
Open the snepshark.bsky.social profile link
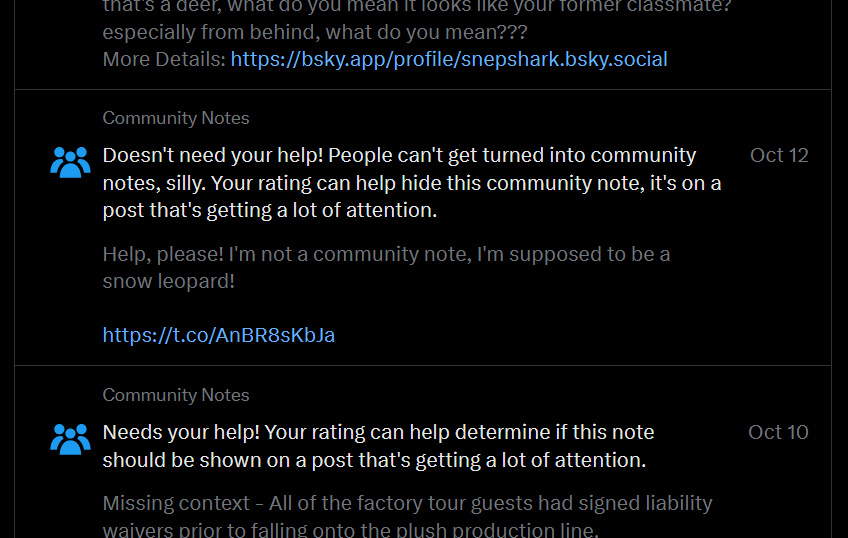449,59
